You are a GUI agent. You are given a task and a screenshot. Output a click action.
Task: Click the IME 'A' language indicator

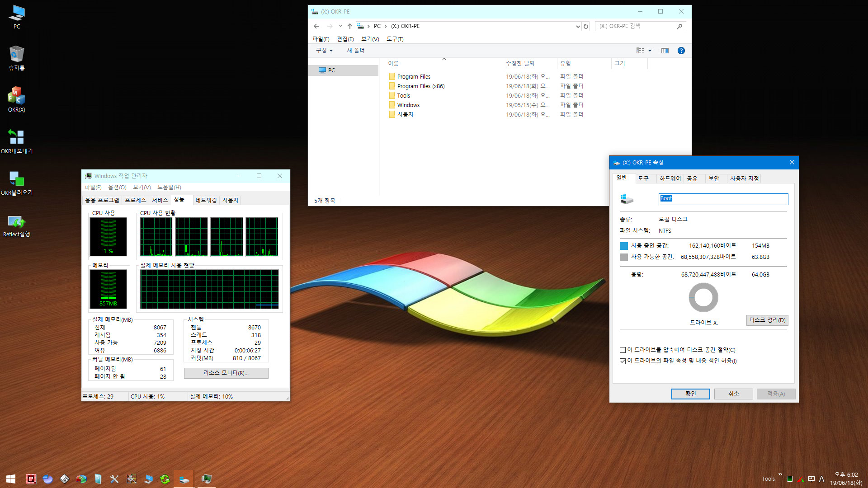821,479
